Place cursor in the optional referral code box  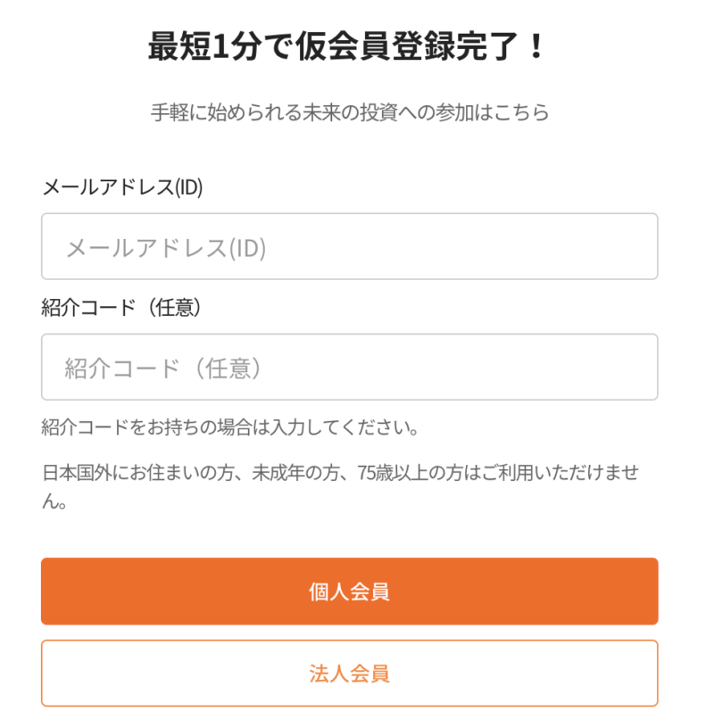point(349,367)
